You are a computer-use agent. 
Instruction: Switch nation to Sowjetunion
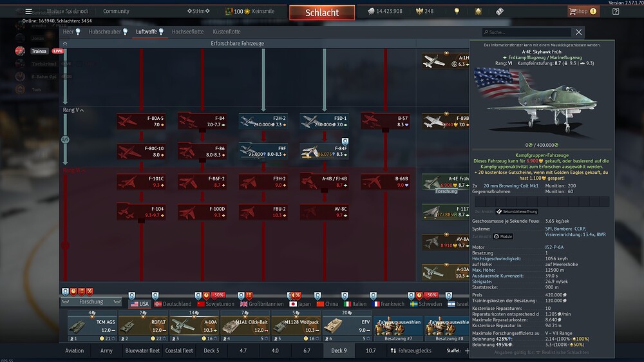(216, 304)
